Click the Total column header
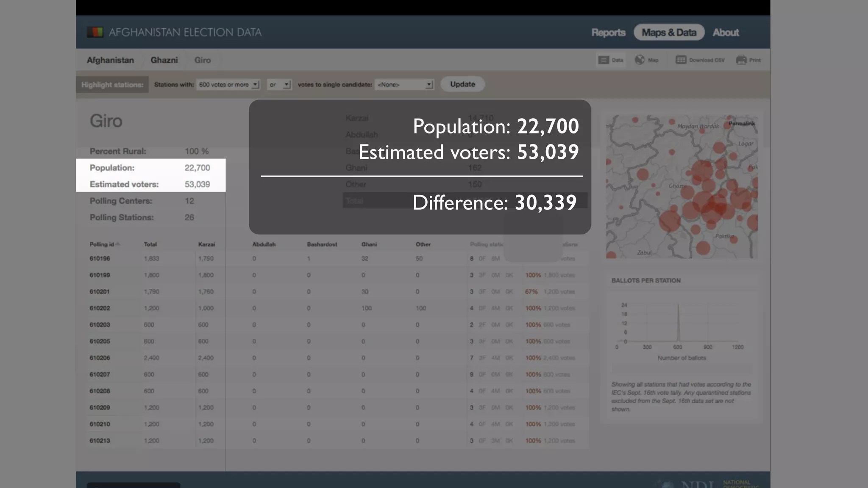 click(x=150, y=244)
